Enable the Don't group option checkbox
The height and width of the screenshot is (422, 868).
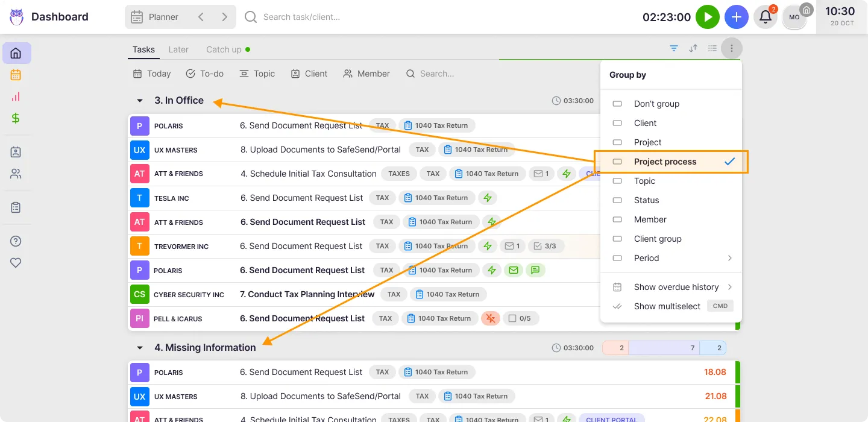617,104
